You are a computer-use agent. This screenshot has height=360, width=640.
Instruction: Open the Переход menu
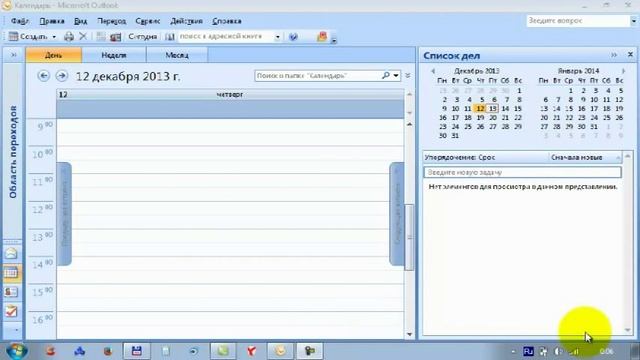pos(111,21)
